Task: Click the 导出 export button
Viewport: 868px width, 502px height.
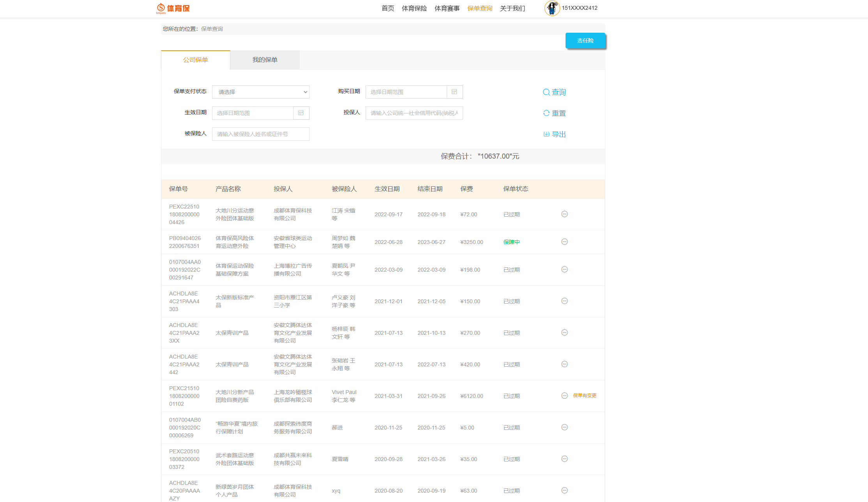Action: [x=554, y=134]
